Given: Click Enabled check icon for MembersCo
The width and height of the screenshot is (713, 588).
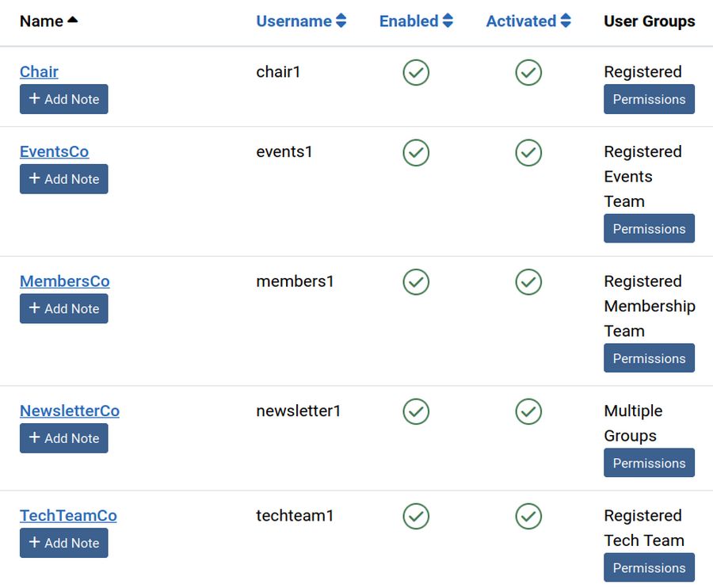Looking at the screenshot, I should [x=416, y=282].
